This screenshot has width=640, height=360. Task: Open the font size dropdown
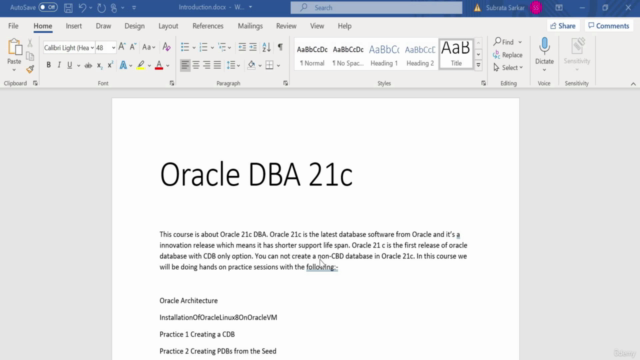click(113, 48)
